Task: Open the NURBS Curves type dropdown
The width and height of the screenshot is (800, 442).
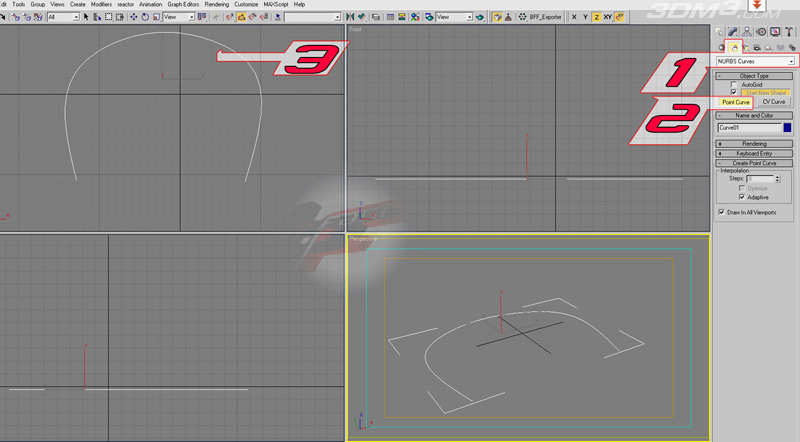Action: coord(755,61)
